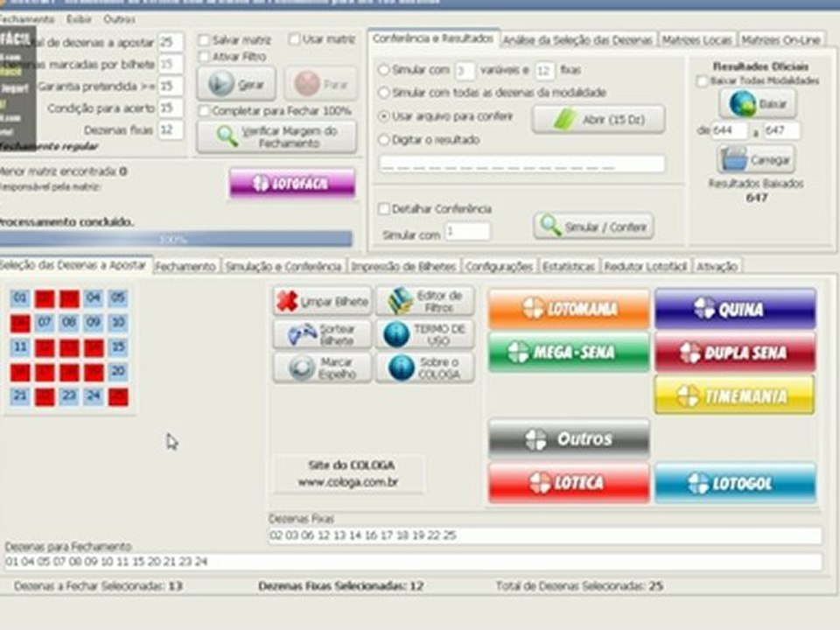The image size is (840, 630).
Task: Select the green Mega-Sena game button
Action: 569,352
